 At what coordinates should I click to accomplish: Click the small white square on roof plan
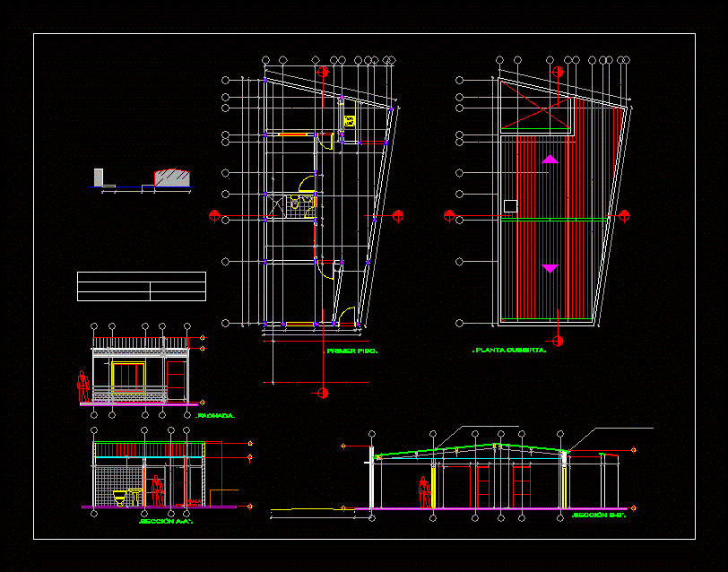pos(510,206)
